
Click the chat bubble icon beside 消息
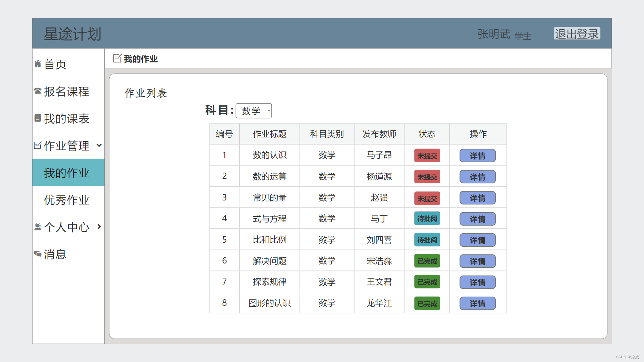[x=38, y=254]
